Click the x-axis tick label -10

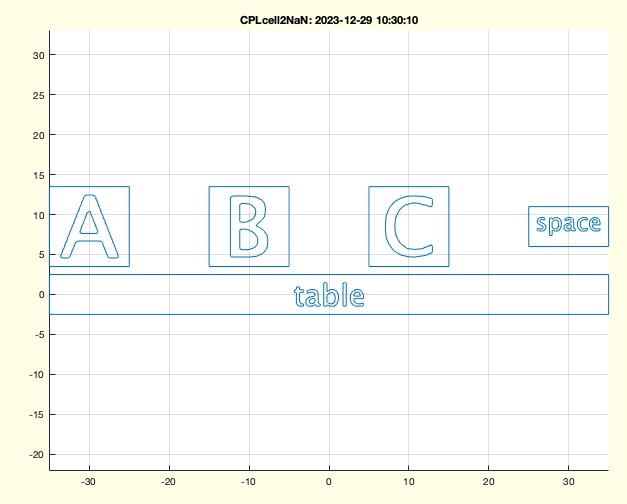pos(249,481)
